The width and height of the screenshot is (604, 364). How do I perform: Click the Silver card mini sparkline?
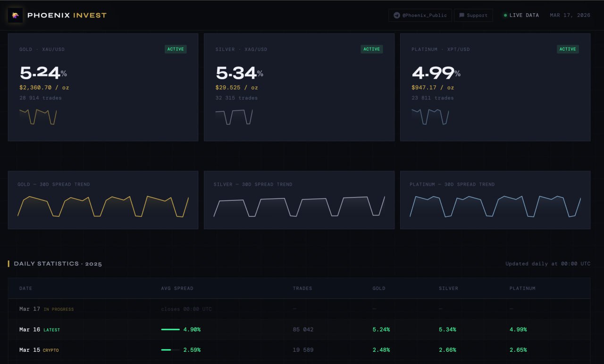click(234, 116)
